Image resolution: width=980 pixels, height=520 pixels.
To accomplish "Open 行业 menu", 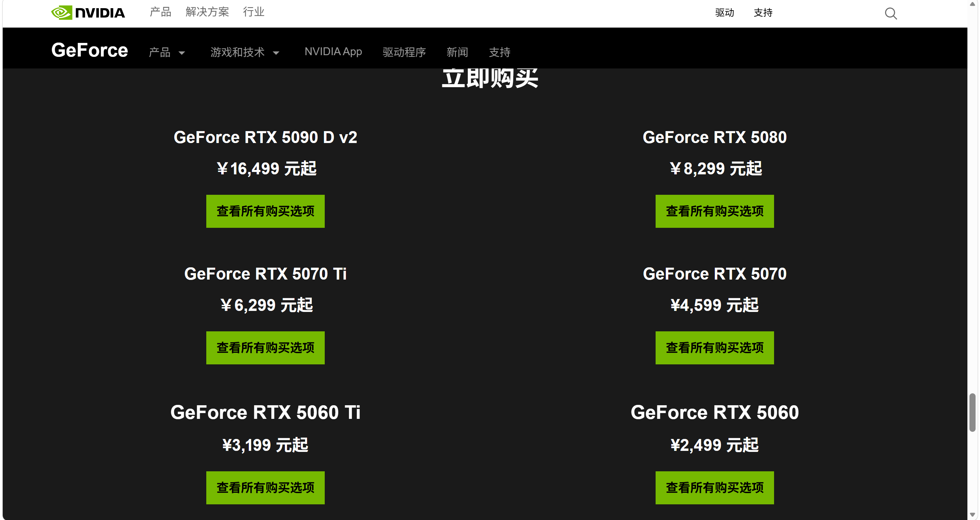I will 253,12.
